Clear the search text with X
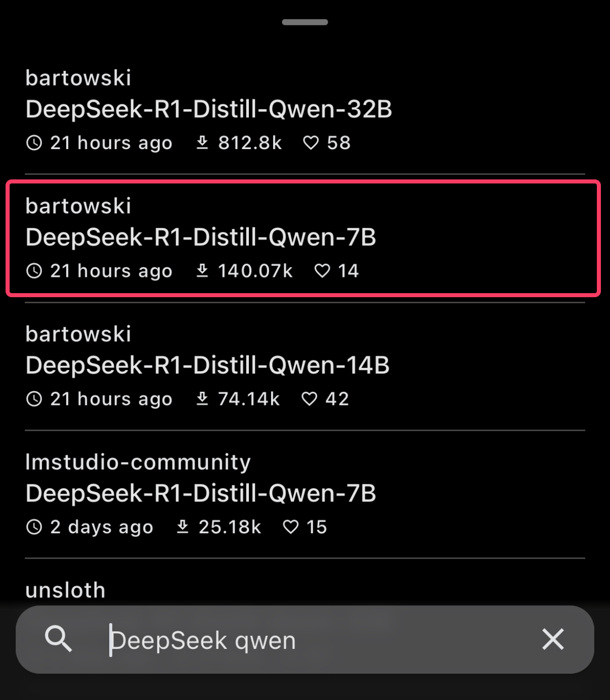The height and width of the screenshot is (700, 610). pyautogui.click(x=553, y=639)
